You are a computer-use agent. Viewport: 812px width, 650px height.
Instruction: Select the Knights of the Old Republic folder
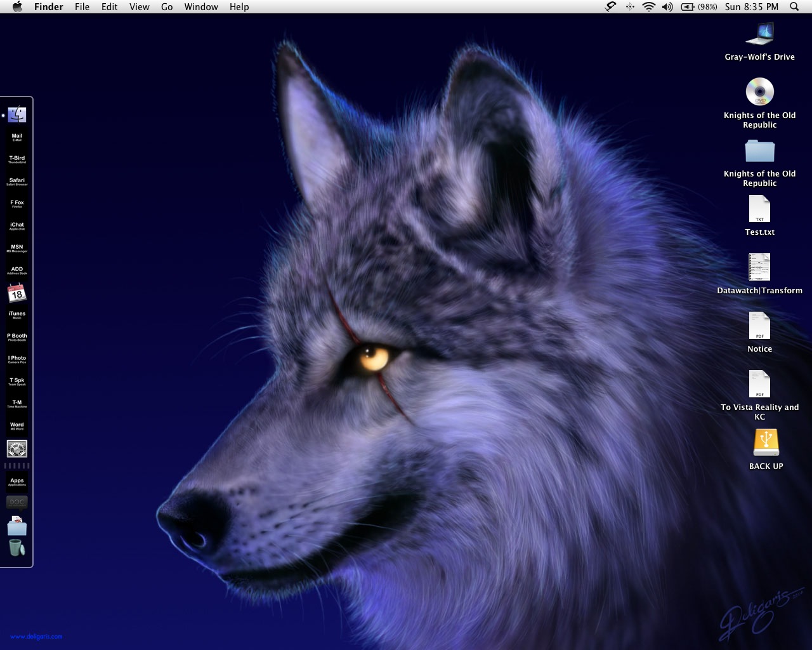click(759, 151)
